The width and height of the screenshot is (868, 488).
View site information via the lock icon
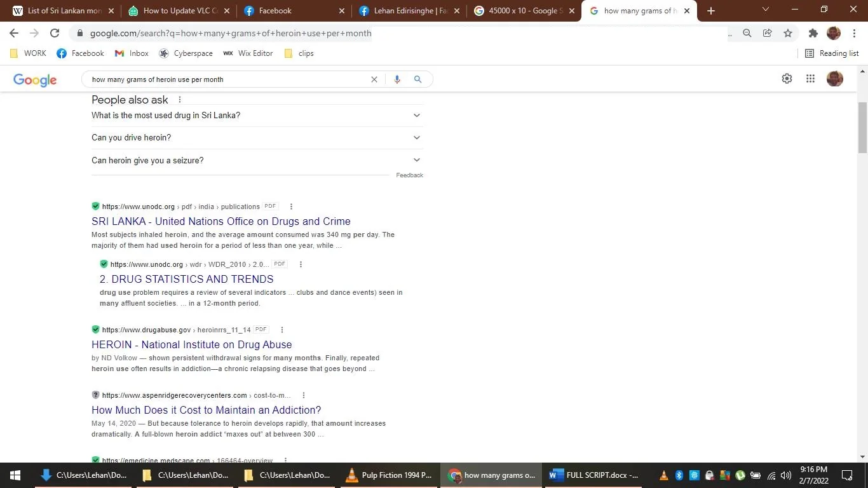(79, 33)
